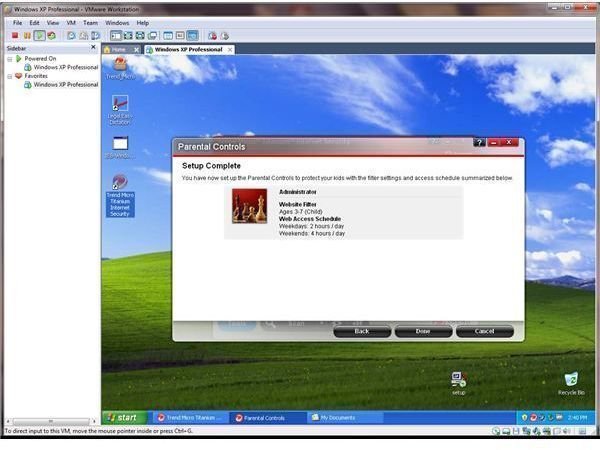Screen dimensions: 600x450
Task: Open the VM menu
Action: (x=71, y=23)
